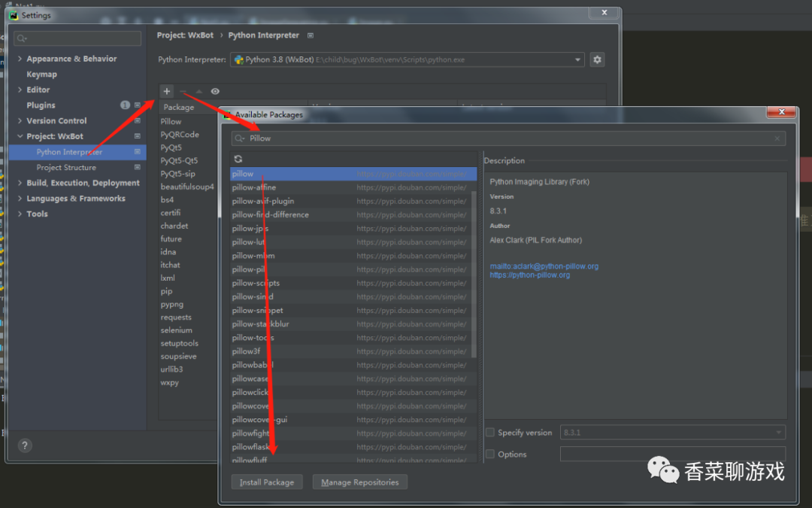Click the Project: WxBot breadcrumb
The width and height of the screenshot is (812, 508).
(185, 35)
